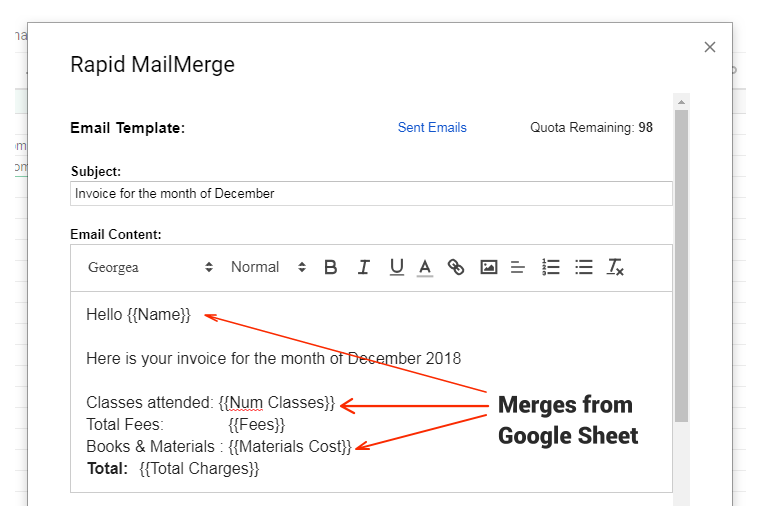This screenshot has width=761, height=521.
Task: Open text alignment options
Action: point(518,267)
